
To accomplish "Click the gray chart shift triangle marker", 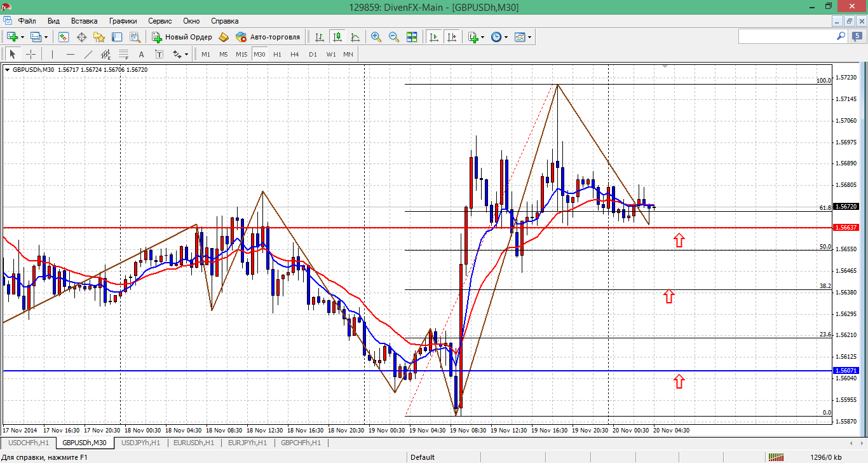I will tap(665, 66).
